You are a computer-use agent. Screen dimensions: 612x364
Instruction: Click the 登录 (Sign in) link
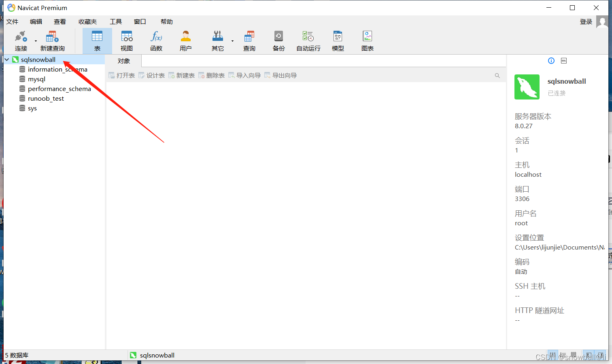tap(586, 22)
